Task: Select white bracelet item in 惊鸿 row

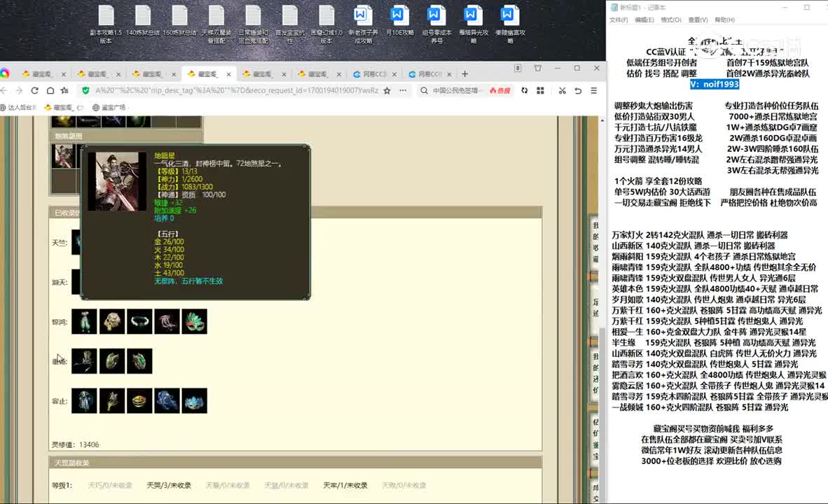Action: (139, 321)
